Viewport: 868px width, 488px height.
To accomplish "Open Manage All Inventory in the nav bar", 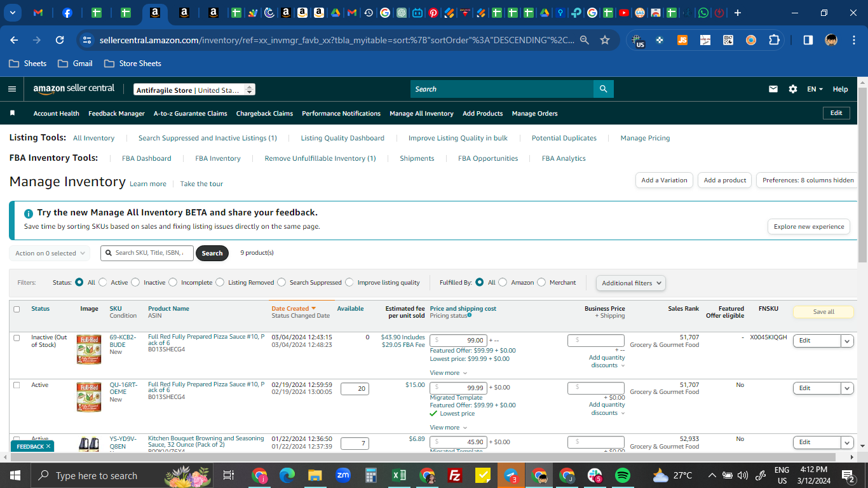I will pos(421,113).
